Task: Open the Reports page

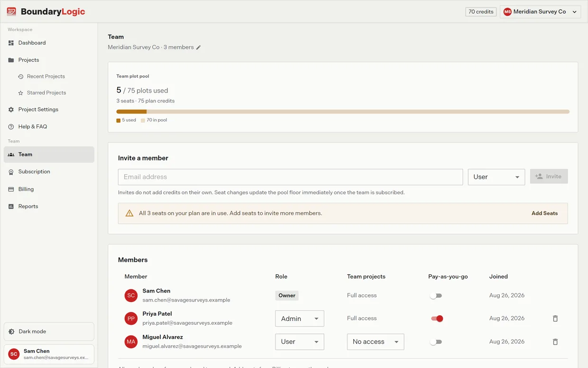Action: (49, 207)
